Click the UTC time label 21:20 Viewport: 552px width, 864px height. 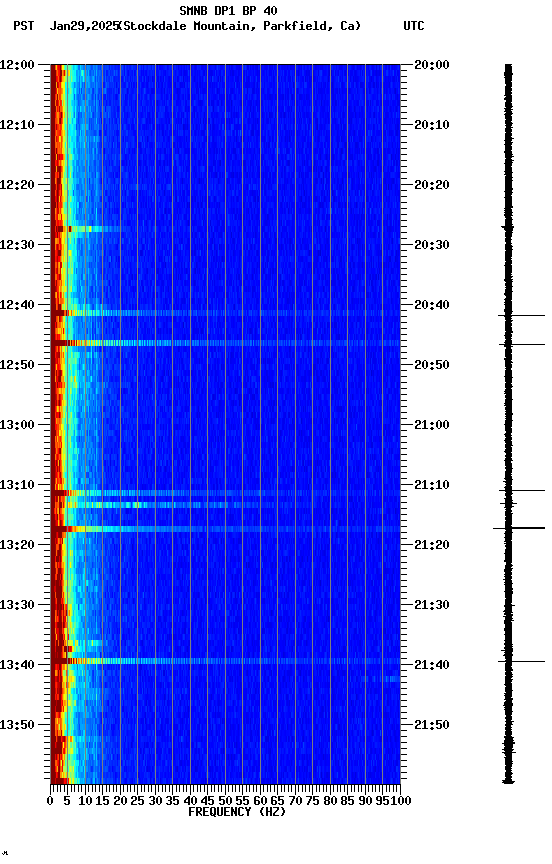tap(432, 545)
